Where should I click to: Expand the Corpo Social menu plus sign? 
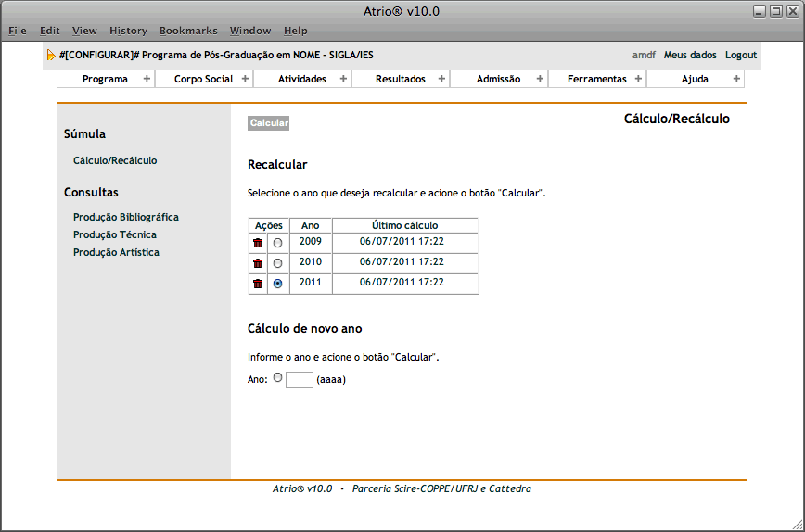(245, 79)
